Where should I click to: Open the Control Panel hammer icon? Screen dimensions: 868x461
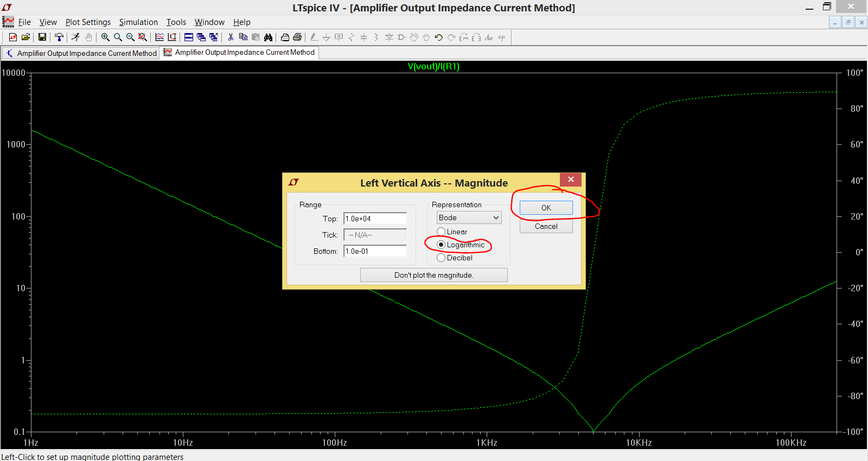(x=59, y=37)
